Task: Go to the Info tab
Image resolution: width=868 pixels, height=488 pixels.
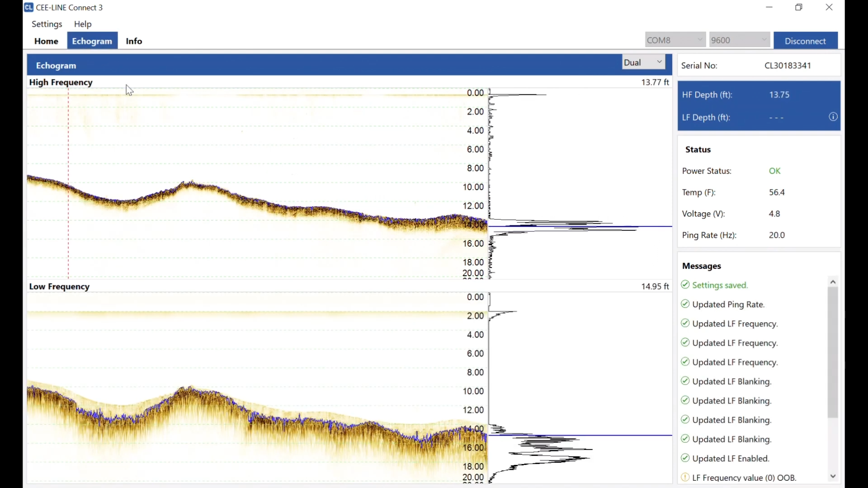Action: click(x=134, y=41)
